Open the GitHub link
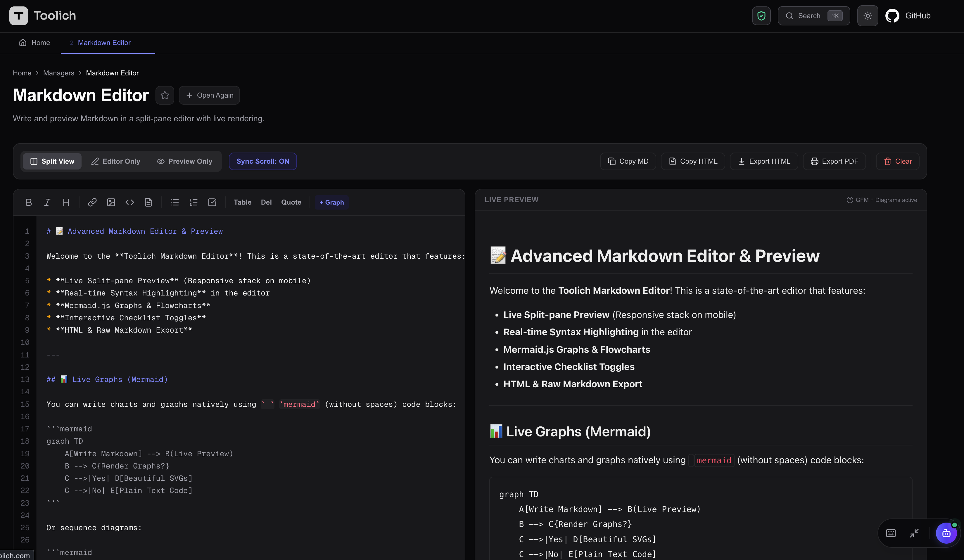This screenshot has width=964, height=560. (908, 16)
